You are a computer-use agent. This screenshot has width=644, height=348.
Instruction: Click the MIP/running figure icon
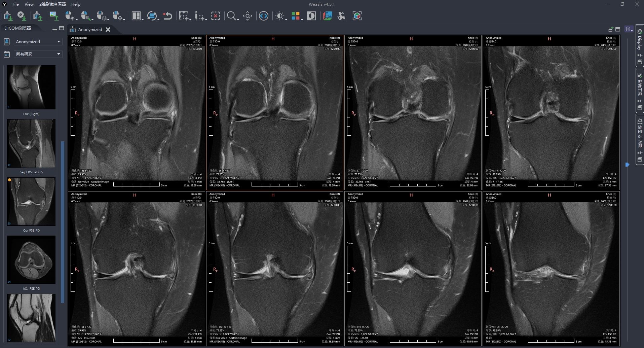pos(341,16)
